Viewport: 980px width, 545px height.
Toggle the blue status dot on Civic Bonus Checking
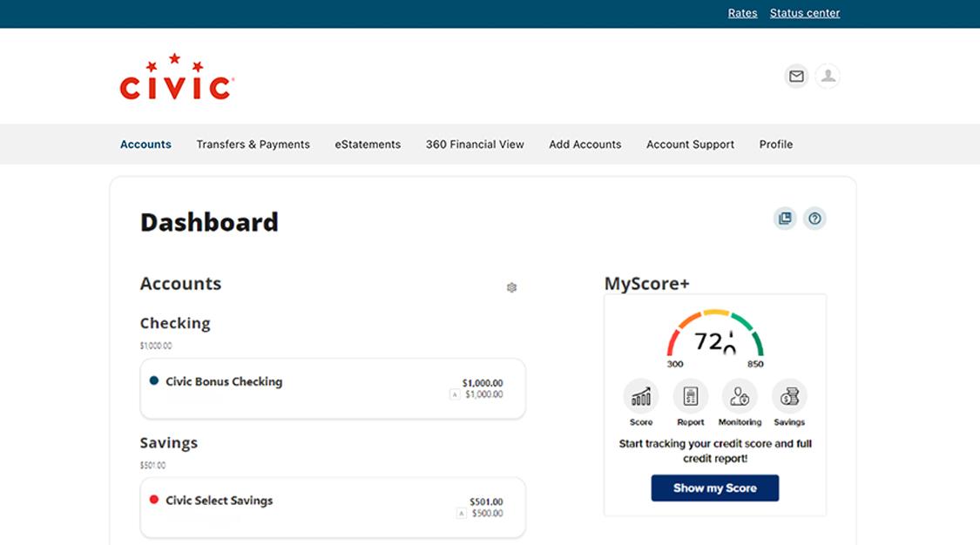154,380
